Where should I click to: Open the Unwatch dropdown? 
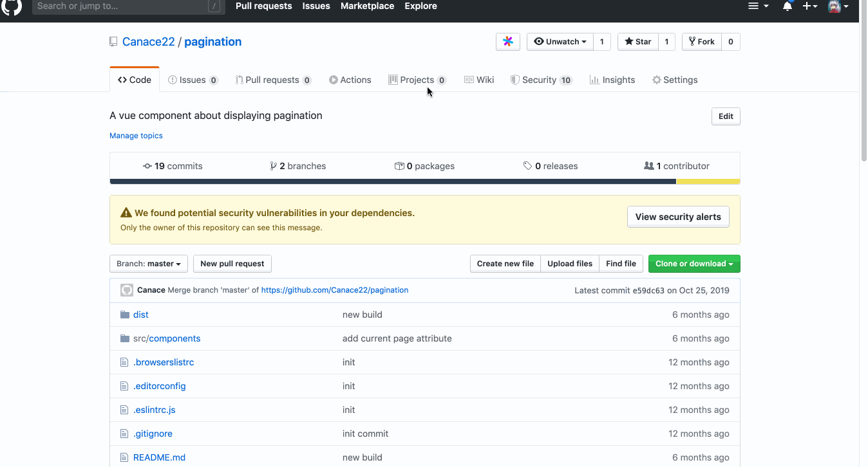[560, 42]
